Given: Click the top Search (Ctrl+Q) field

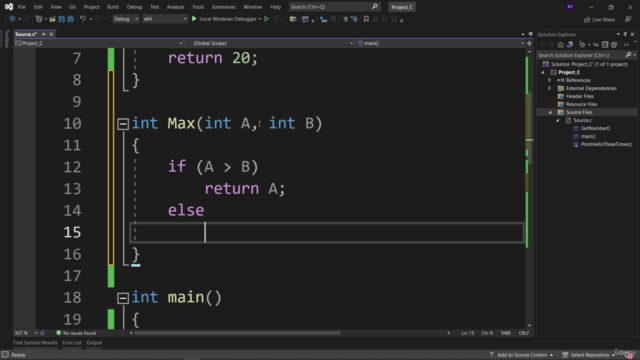Looking at the screenshot, I should (334, 7).
